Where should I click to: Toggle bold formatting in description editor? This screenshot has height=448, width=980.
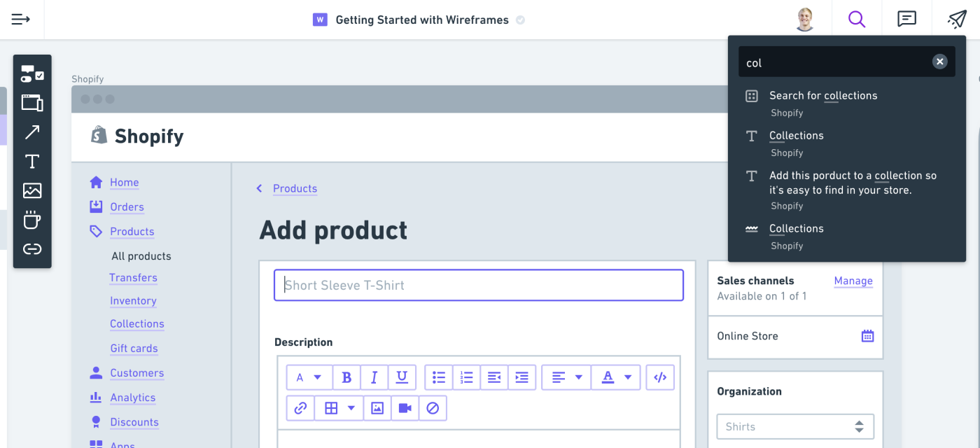click(x=346, y=377)
